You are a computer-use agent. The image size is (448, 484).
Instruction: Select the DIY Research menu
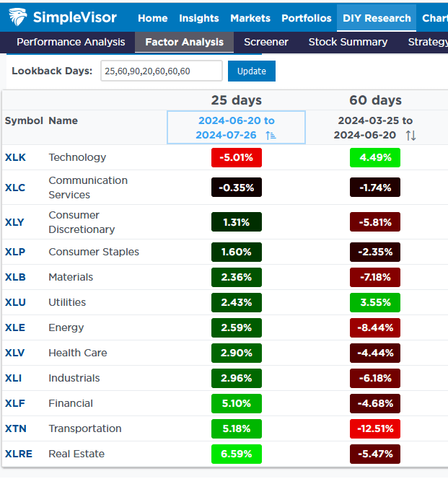[x=377, y=18]
